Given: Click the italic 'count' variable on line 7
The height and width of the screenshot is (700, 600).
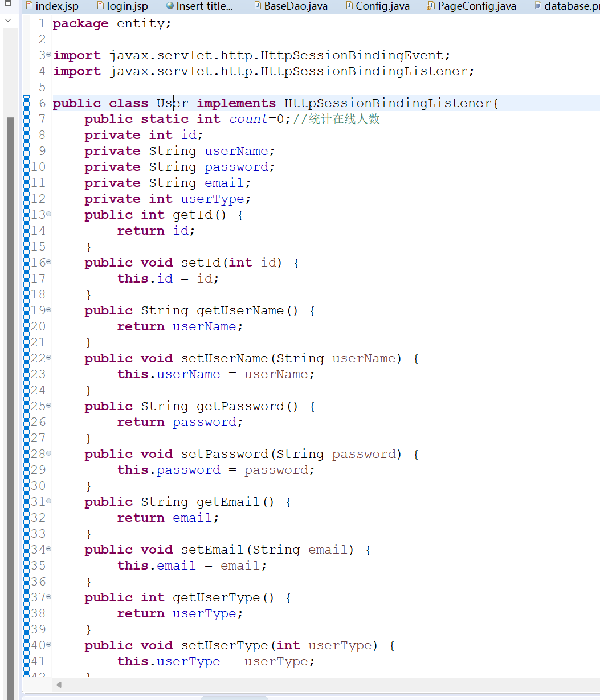Looking at the screenshot, I should click(x=249, y=119).
